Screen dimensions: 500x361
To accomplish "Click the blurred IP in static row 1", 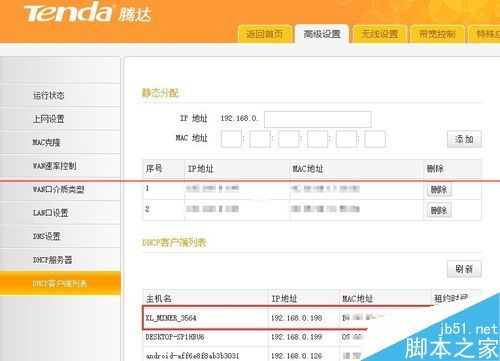I will coord(212,189).
